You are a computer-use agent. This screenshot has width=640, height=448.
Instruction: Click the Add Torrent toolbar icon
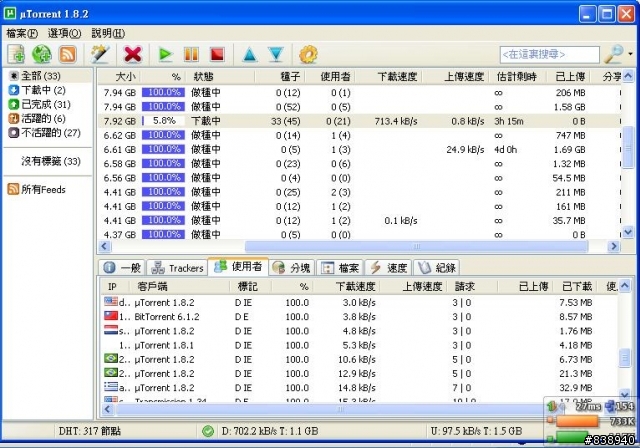coord(16,54)
